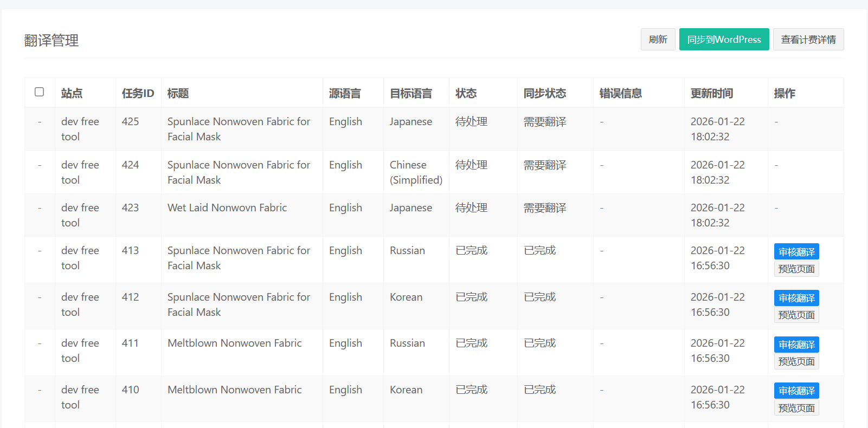Click 预览页面 for task 411
Viewport: 868px width, 428px height.
796,362
